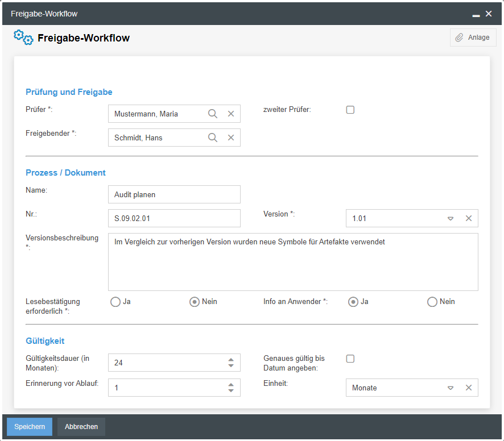Decrease Erinnerung vor Ablauf value
This screenshot has width=504, height=441.
(x=231, y=390)
